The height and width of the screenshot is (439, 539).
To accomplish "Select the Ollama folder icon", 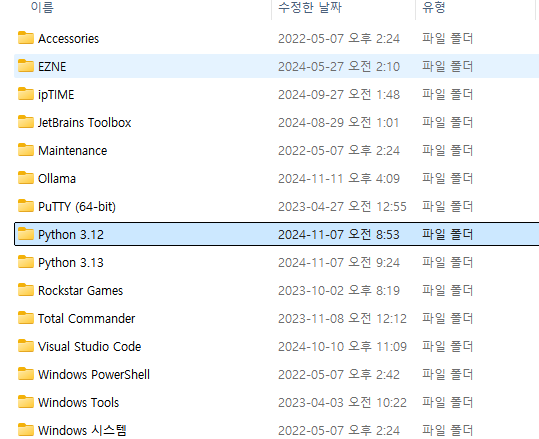I will tap(26, 178).
